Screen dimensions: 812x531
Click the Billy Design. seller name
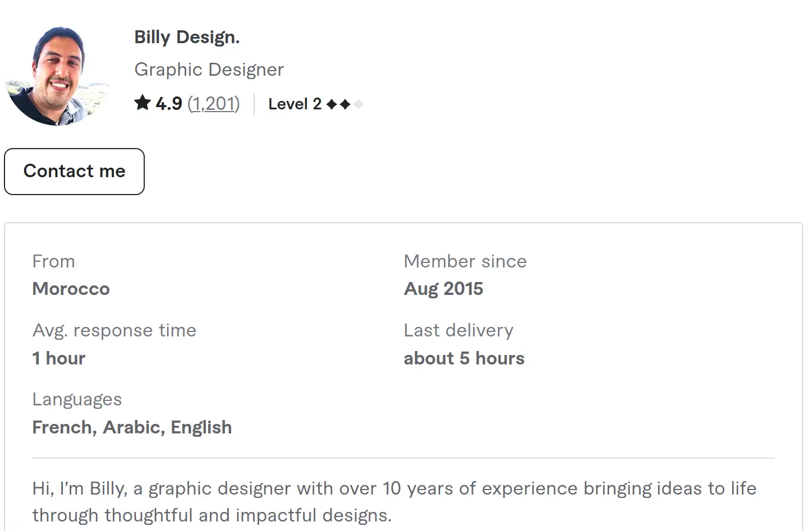187,37
